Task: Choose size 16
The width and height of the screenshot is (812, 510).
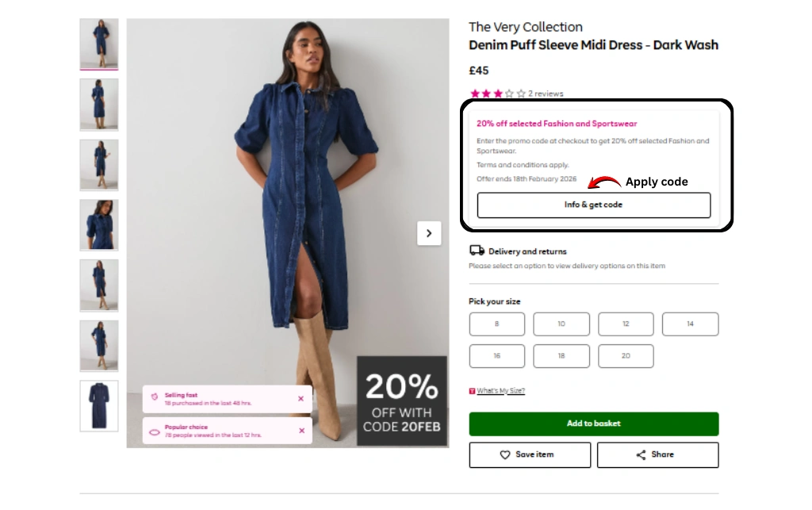Action: [x=497, y=356]
